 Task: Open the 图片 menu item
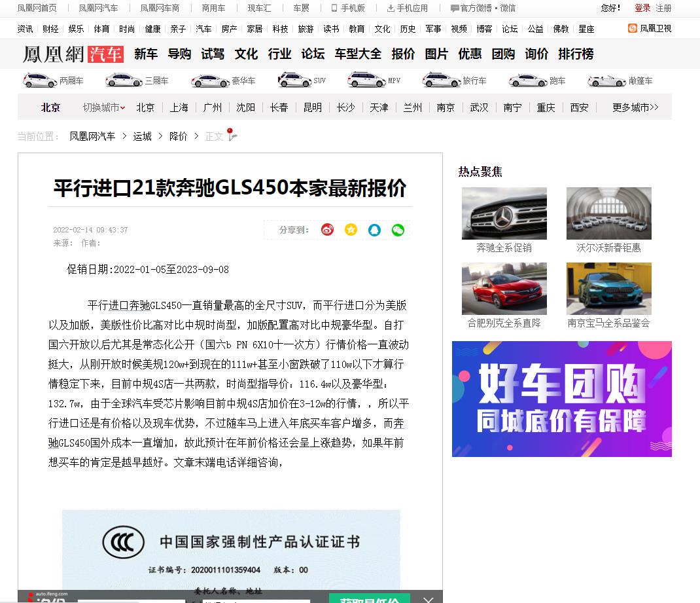(x=436, y=54)
